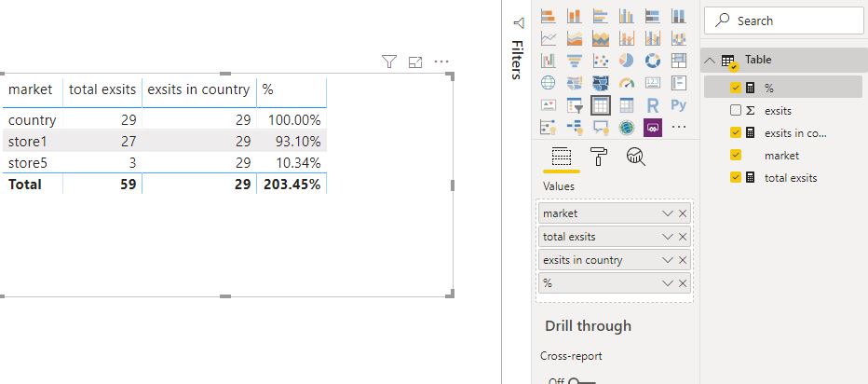Sort by the total exsits column header

[x=102, y=89]
